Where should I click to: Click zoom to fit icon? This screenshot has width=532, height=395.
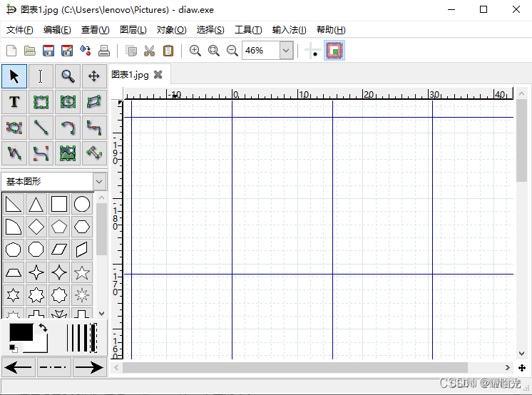214,51
